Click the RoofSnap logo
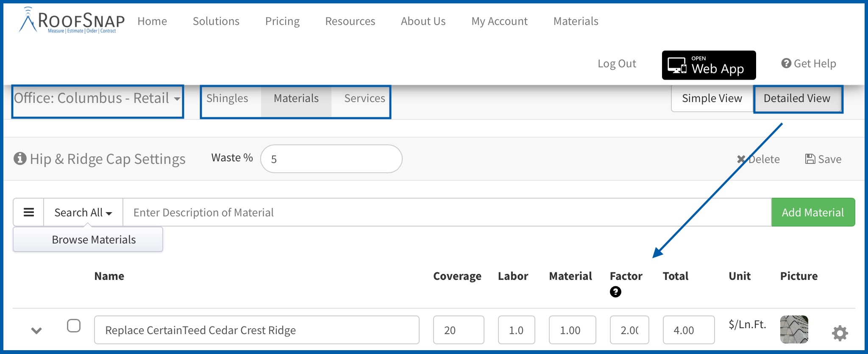868x354 pixels. tap(72, 20)
